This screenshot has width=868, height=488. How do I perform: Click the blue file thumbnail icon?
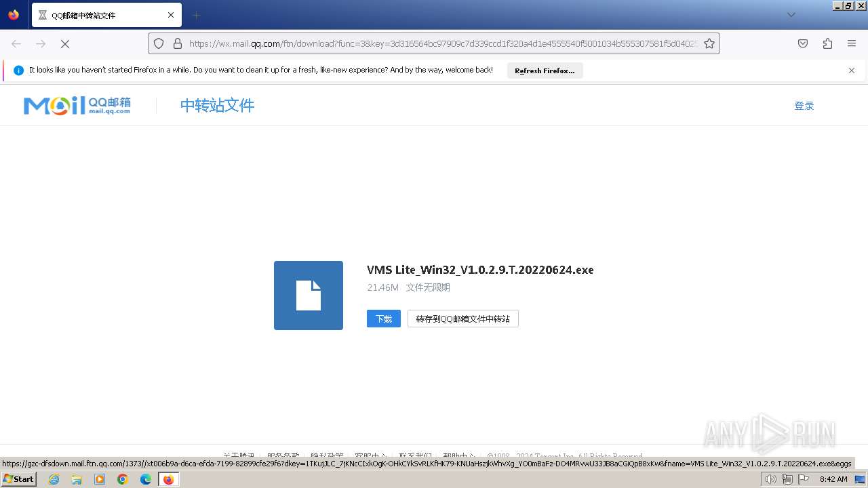point(309,296)
